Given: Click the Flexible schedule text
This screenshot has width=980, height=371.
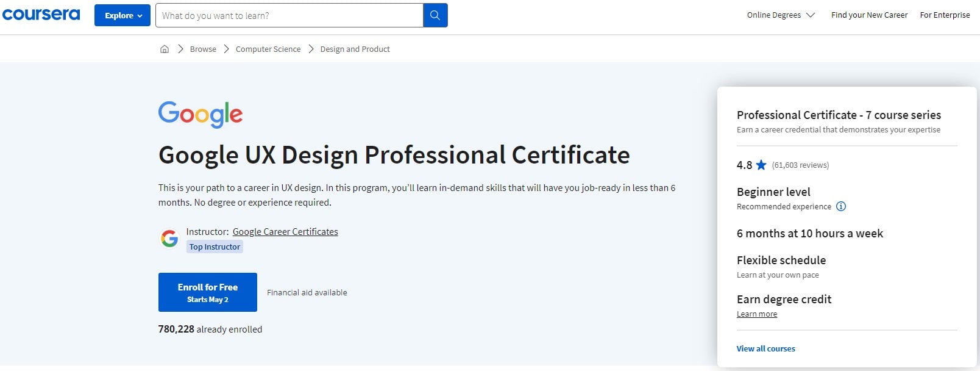Looking at the screenshot, I should point(781,260).
